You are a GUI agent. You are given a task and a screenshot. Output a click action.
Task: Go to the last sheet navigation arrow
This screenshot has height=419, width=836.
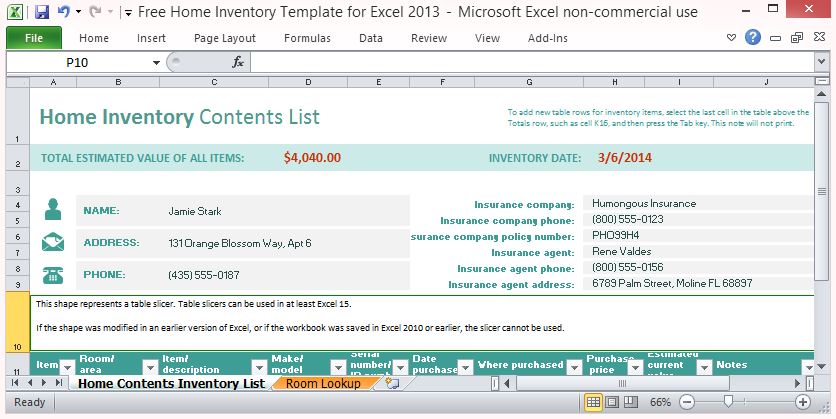(x=58, y=383)
